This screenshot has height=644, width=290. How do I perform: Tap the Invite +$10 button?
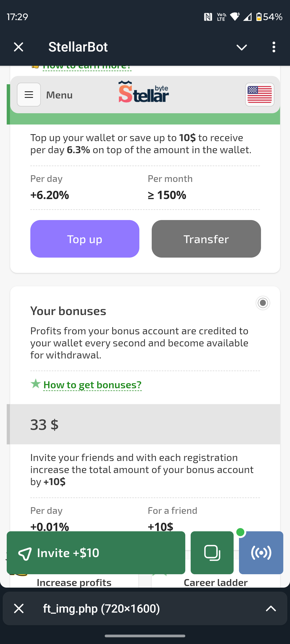coord(96,552)
